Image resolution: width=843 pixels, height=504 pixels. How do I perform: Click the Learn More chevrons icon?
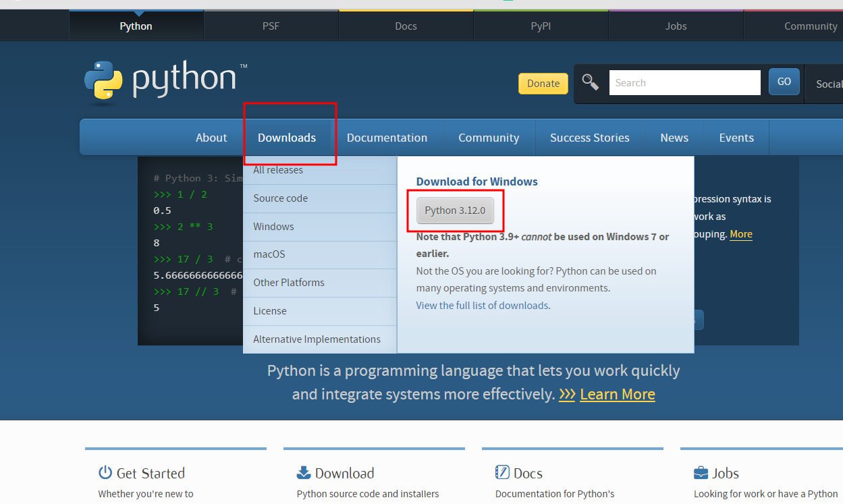tap(567, 394)
